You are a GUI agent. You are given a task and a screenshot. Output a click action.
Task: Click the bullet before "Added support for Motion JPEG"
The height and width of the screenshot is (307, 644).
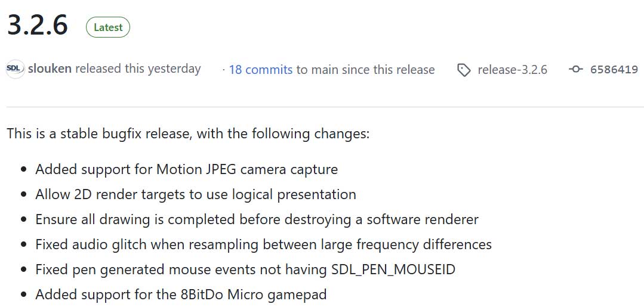pos(24,170)
